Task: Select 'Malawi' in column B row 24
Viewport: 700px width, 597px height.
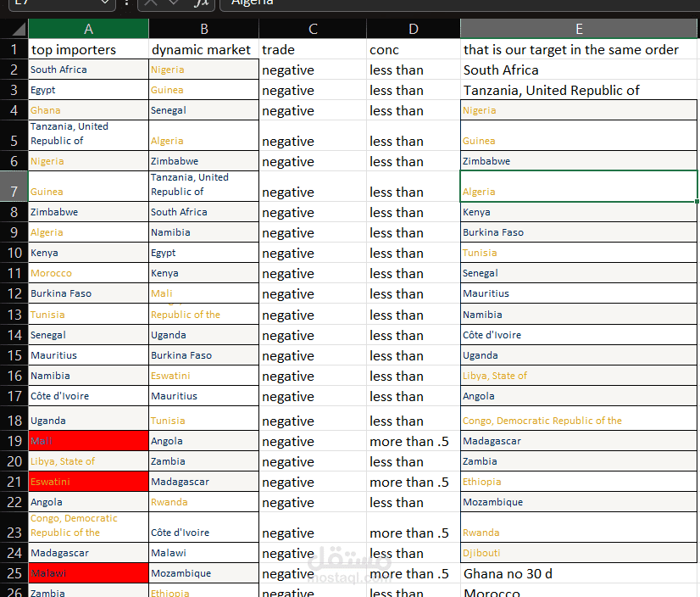Action: [204, 553]
